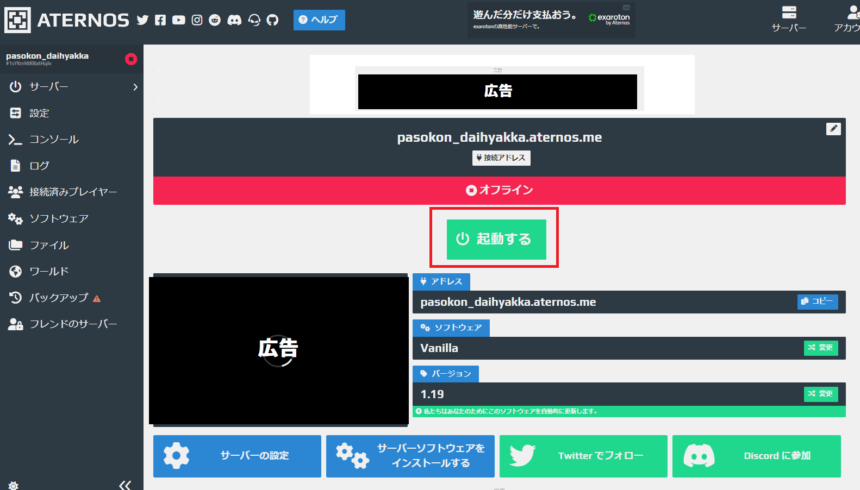Click Twitter でフォロー tile
Viewport: 860px width, 490px height.
tap(584, 456)
